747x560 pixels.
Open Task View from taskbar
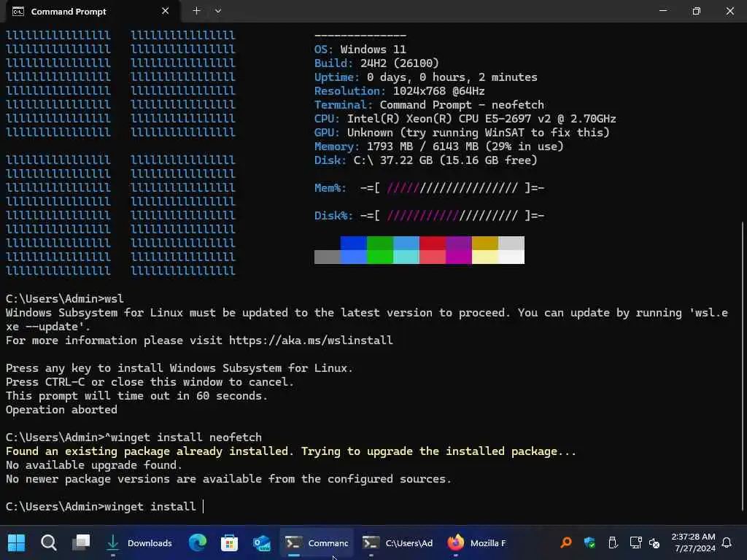81,542
